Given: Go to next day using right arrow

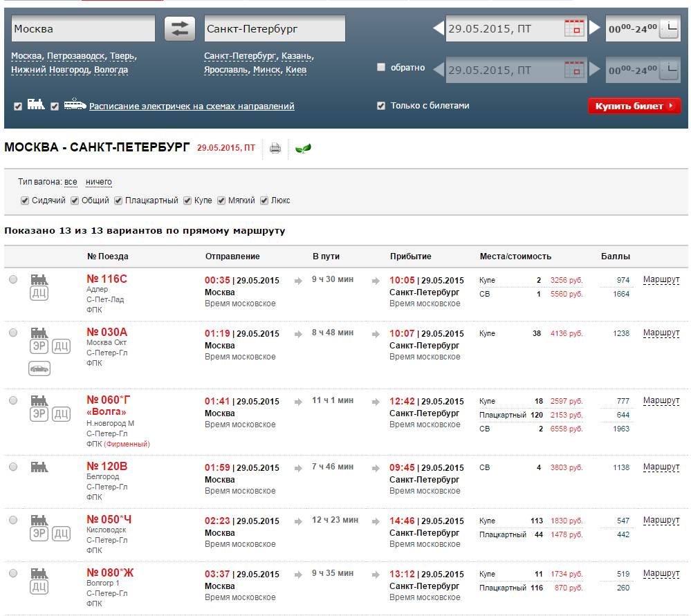Looking at the screenshot, I should click(595, 28).
